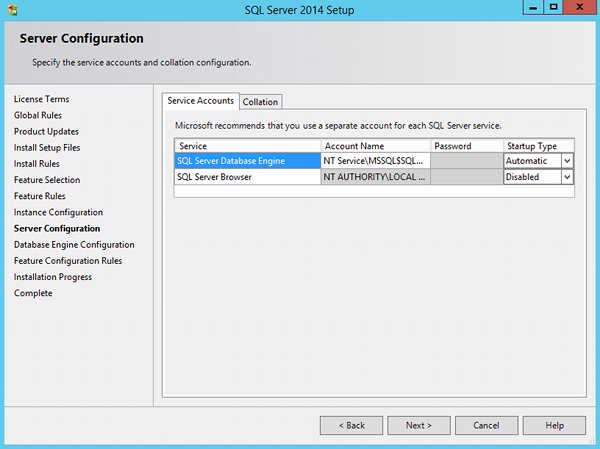Click Database Engine account name cell

coord(375,161)
